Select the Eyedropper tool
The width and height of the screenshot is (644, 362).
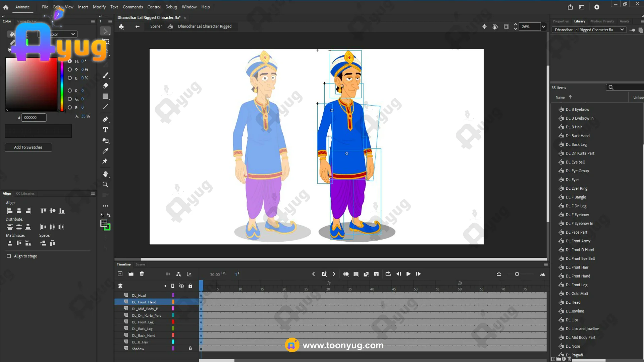[x=105, y=151]
